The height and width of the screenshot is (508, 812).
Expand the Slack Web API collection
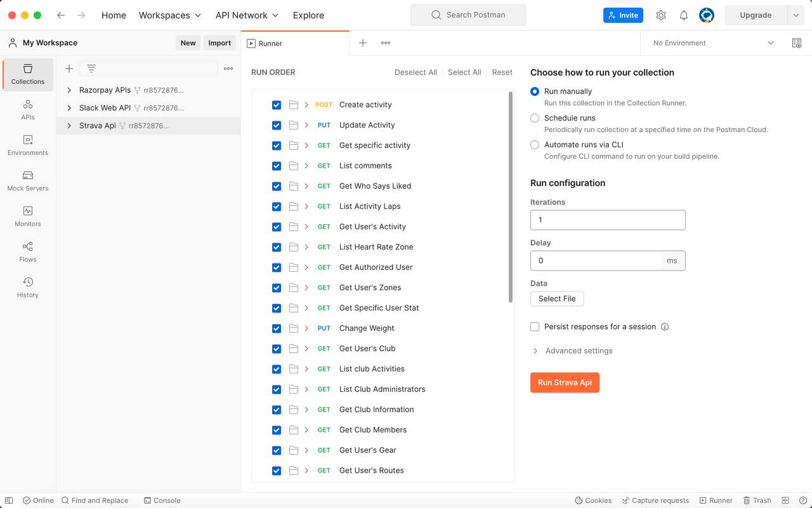69,108
